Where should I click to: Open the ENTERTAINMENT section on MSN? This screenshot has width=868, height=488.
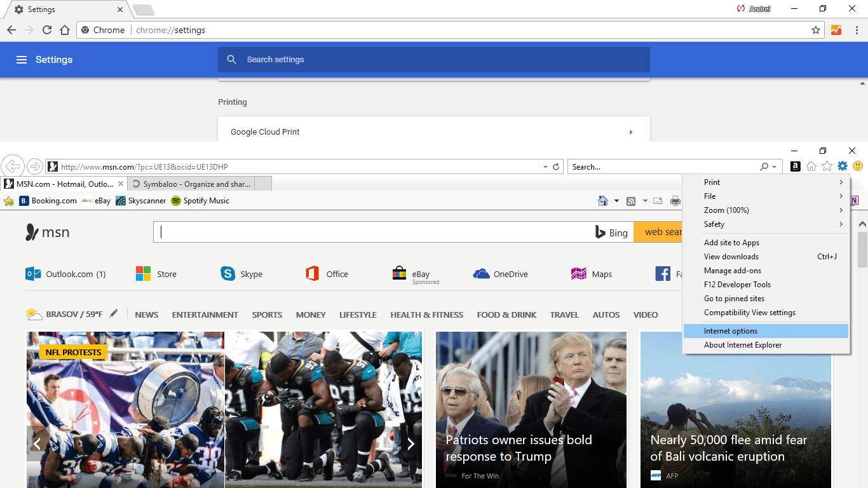coord(205,315)
